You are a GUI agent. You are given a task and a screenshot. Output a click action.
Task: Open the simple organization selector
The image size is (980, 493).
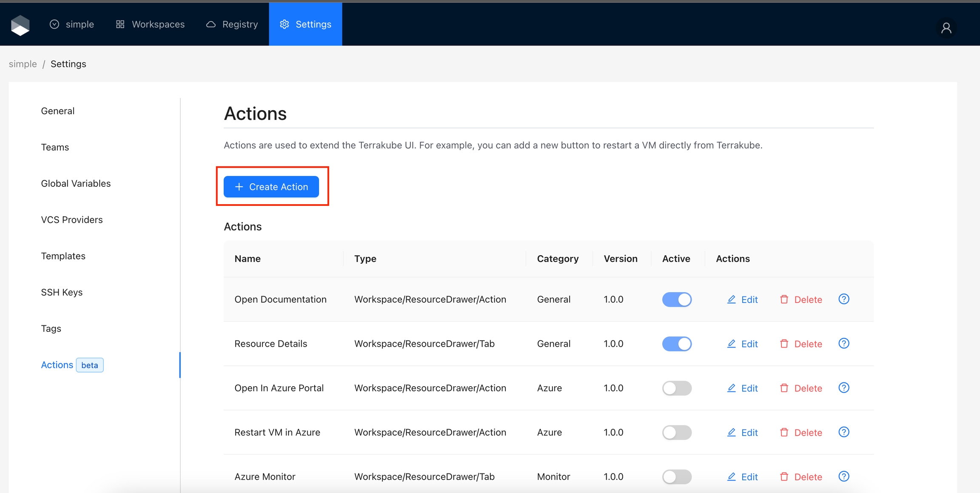72,24
